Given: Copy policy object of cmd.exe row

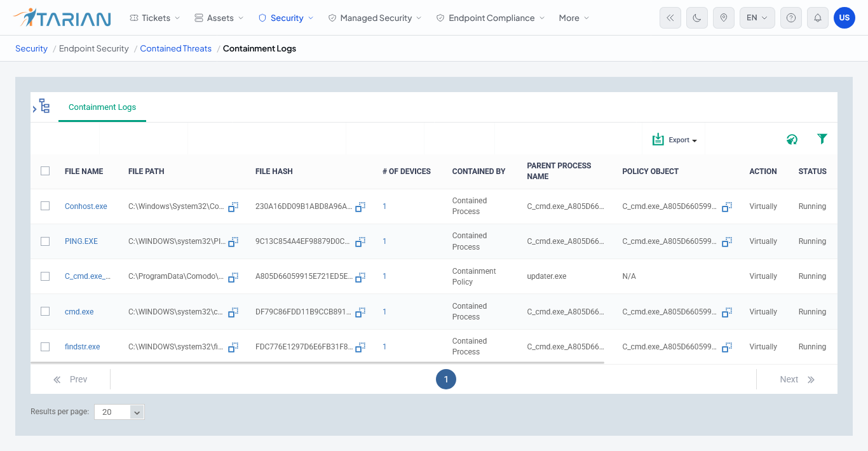Looking at the screenshot, I should [727, 312].
